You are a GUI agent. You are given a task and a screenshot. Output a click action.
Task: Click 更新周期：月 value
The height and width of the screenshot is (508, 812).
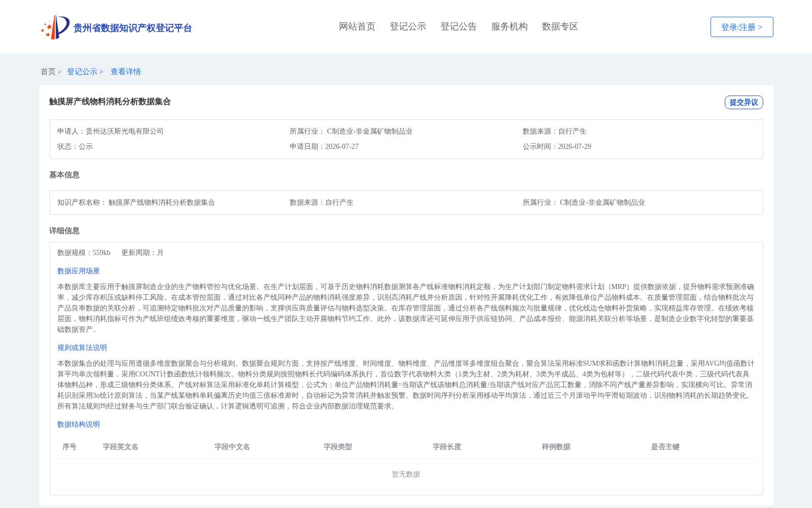pyautogui.click(x=143, y=252)
